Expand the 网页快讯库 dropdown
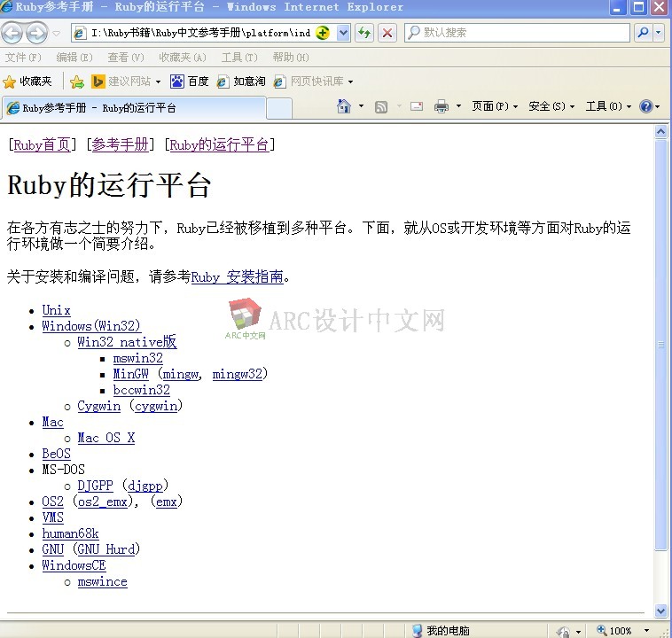The width and height of the screenshot is (672, 638). coord(350,82)
